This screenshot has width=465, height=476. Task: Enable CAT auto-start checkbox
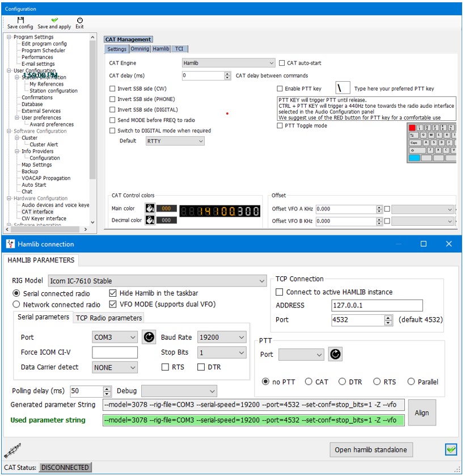click(x=282, y=63)
